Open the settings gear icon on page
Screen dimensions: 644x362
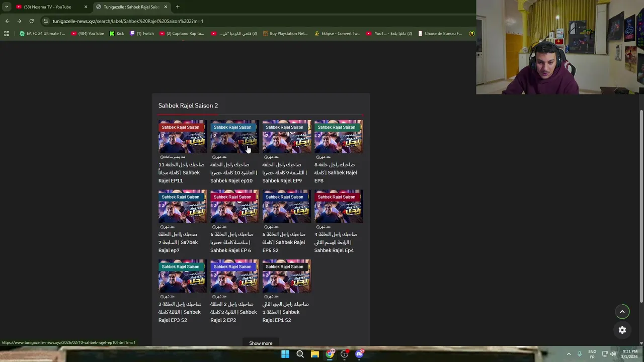622,330
